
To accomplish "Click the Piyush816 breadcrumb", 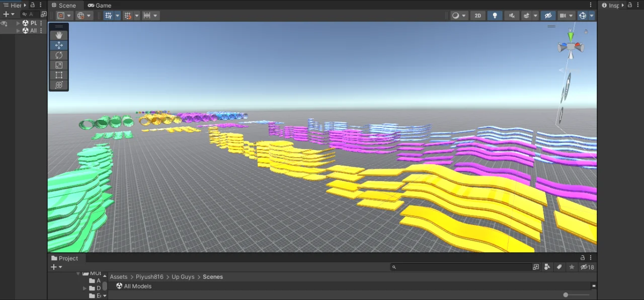I will tap(149, 277).
